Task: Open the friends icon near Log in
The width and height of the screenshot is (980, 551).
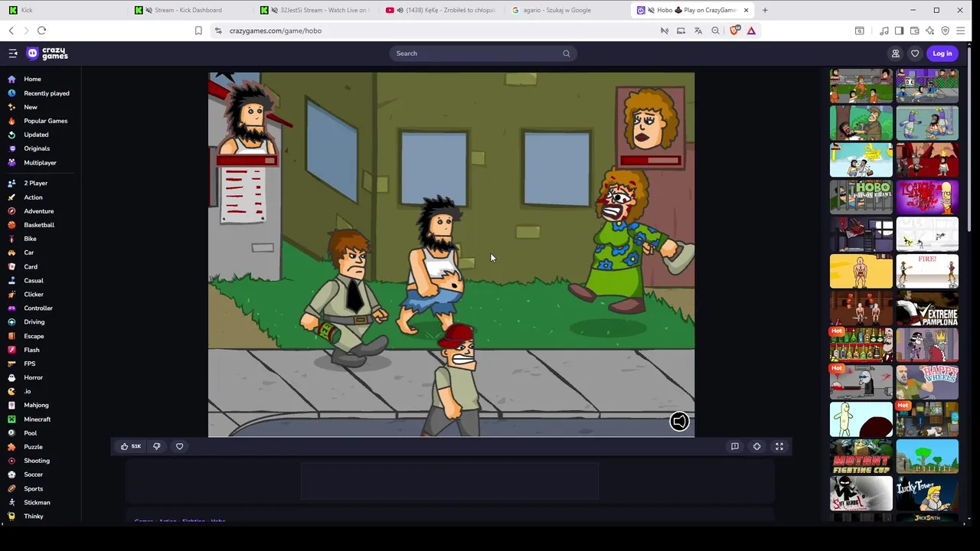Action: click(895, 54)
